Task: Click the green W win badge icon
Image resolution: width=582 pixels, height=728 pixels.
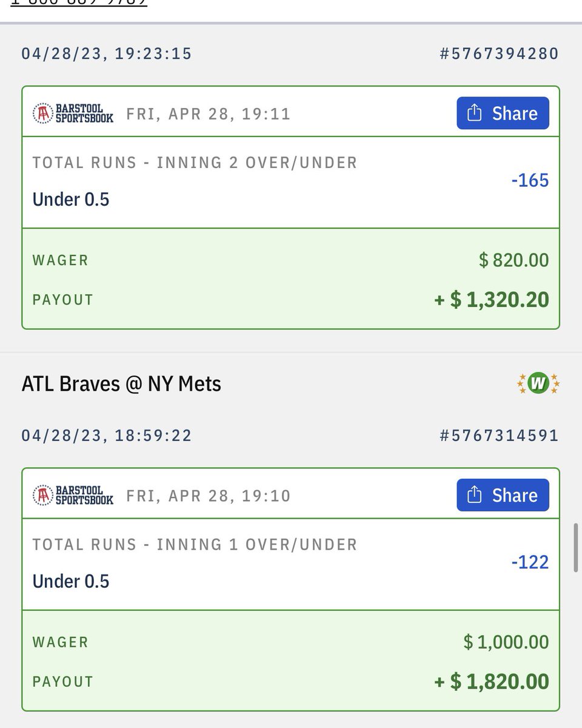Action: [537, 383]
